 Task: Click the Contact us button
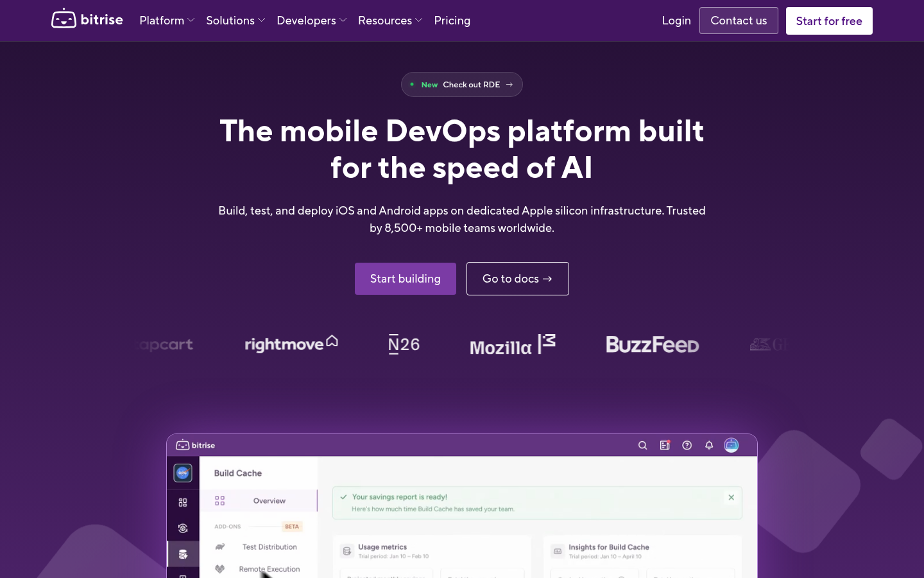pyautogui.click(x=739, y=21)
